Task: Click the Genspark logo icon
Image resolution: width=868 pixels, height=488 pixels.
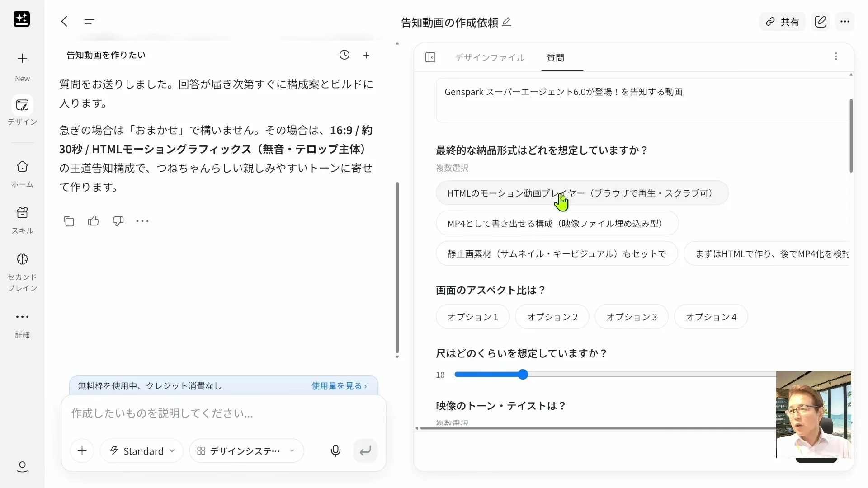Action: [22, 19]
